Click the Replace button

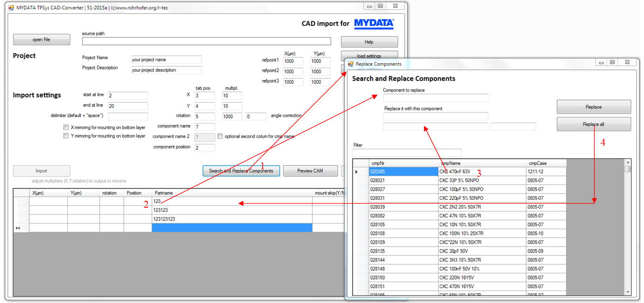[594, 107]
